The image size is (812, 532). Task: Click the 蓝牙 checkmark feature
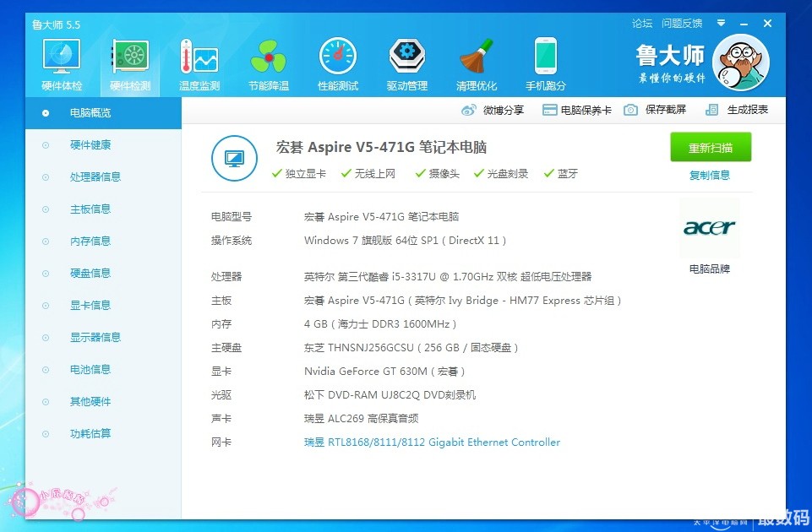tap(561, 173)
